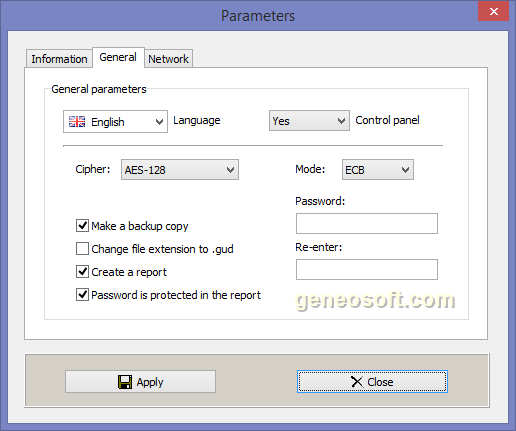516x431 pixels.
Task: Click the British flag icon in language box
Action: (x=77, y=122)
